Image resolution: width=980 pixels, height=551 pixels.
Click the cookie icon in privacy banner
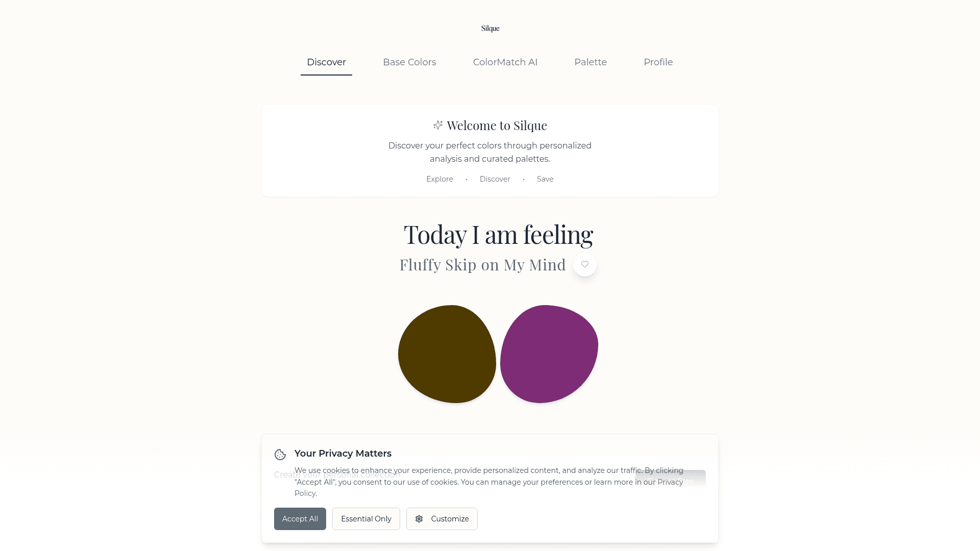(280, 455)
